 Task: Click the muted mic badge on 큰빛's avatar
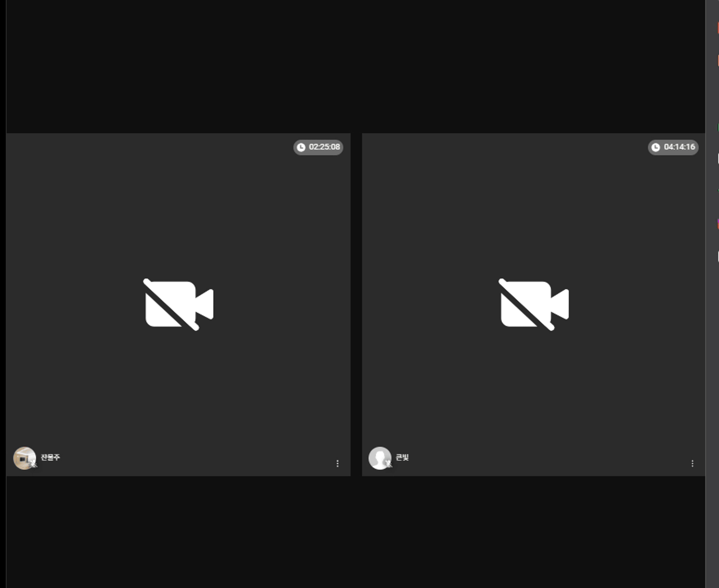tap(389, 464)
